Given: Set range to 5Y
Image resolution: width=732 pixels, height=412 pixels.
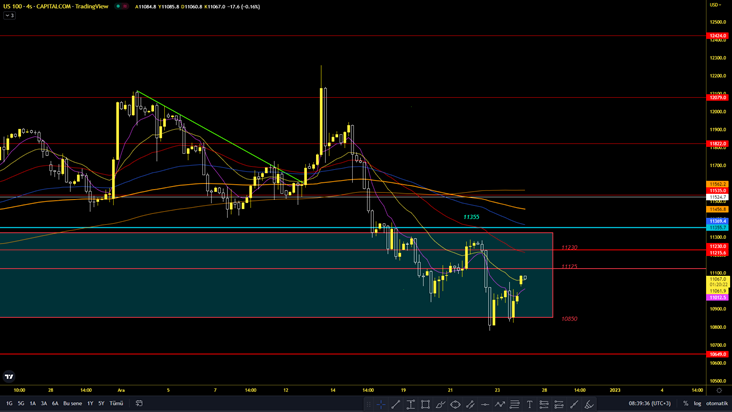Looking at the screenshot, I should pyautogui.click(x=101, y=403).
